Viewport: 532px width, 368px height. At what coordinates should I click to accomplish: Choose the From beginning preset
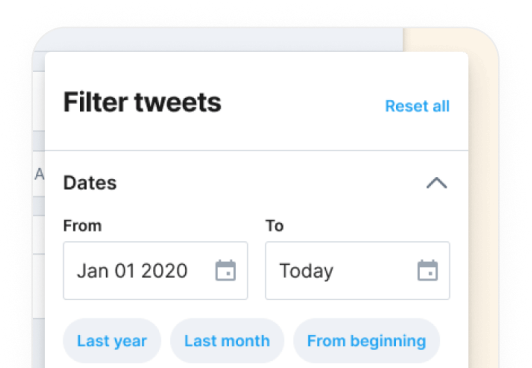pos(366,341)
